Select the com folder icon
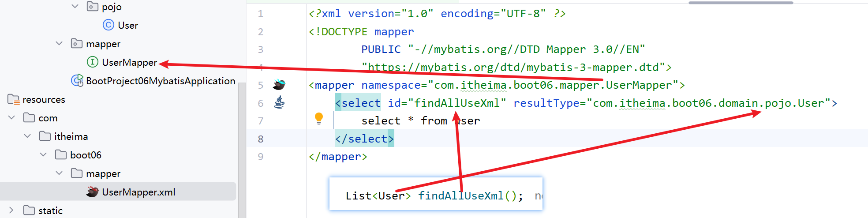This screenshot has height=218, width=868. [x=29, y=117]
